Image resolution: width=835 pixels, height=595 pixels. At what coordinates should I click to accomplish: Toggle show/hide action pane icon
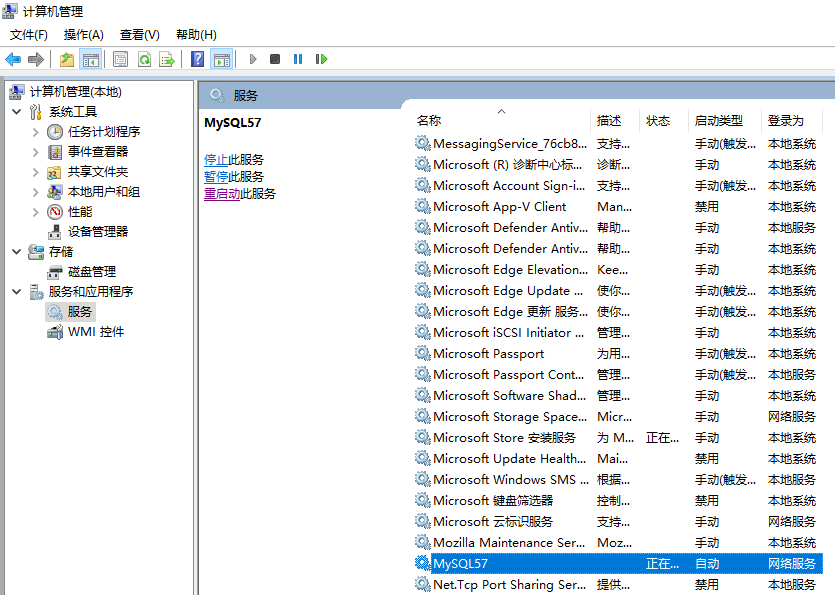point(222,59)
